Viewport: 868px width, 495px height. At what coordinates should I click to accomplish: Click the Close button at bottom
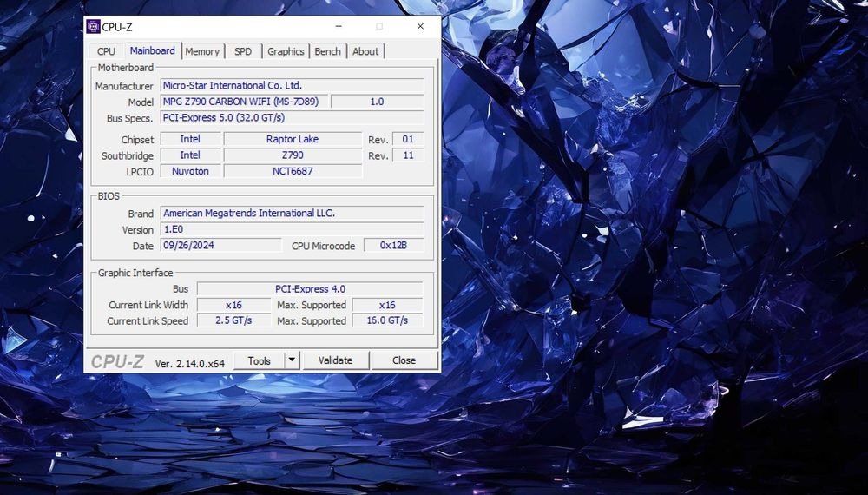pyautogui.click(x=404, y=360)
